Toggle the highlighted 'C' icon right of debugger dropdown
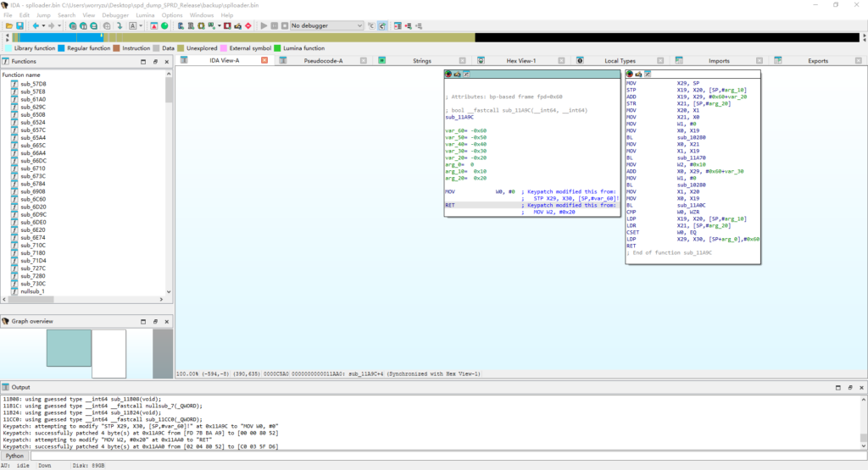 tap(382, 26)
